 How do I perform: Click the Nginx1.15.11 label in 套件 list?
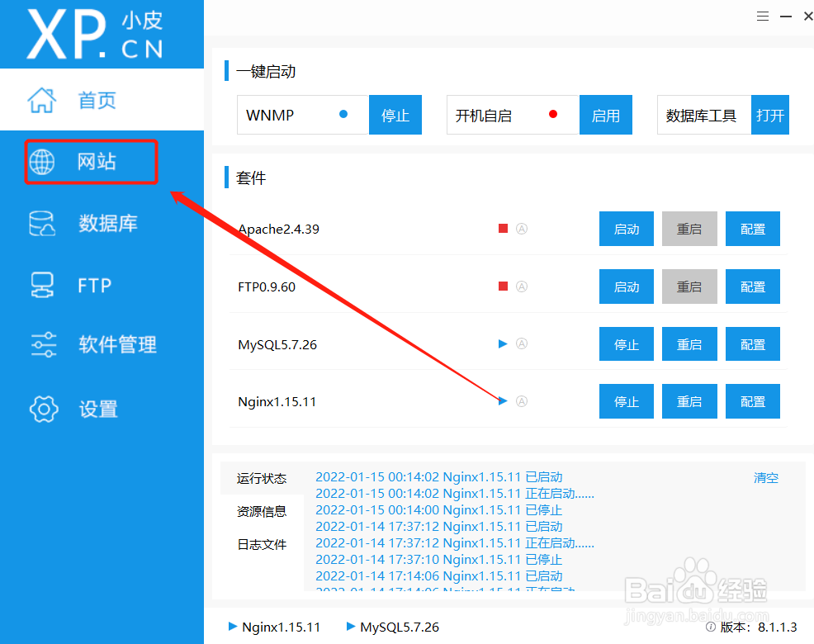pos(277,402)
